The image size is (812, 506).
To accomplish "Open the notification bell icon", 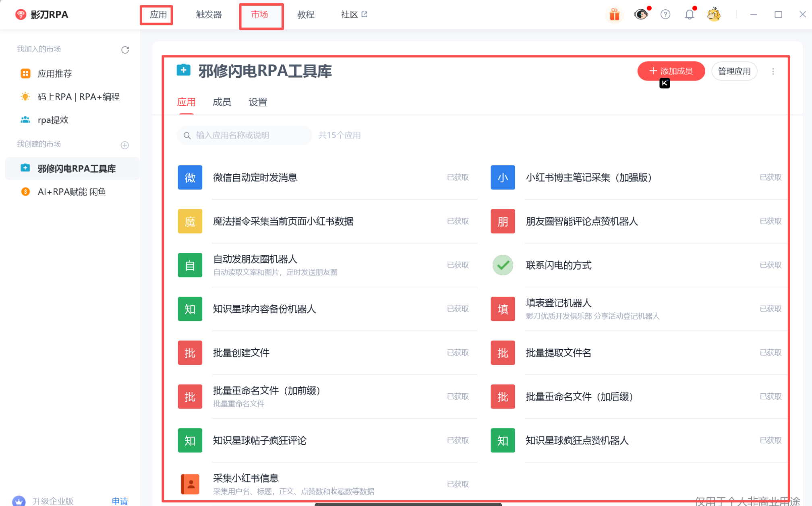I will 690,14.
